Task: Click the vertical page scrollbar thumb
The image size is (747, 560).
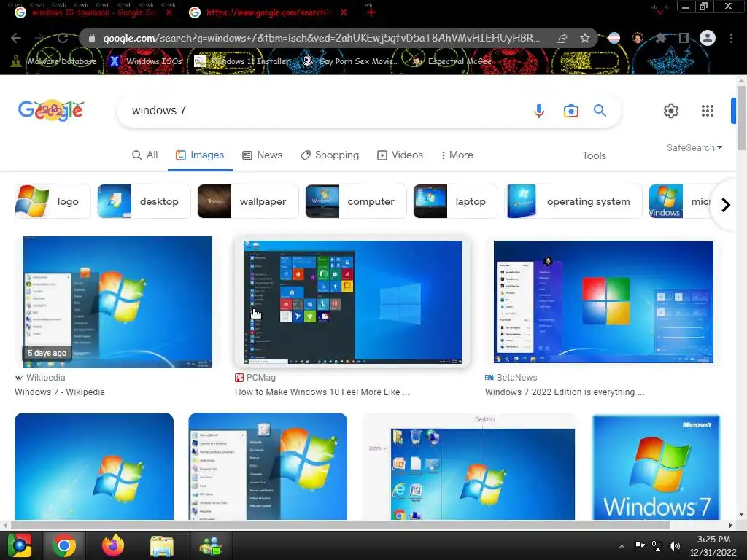Action: pyautogui.click(x=741, y=118)
